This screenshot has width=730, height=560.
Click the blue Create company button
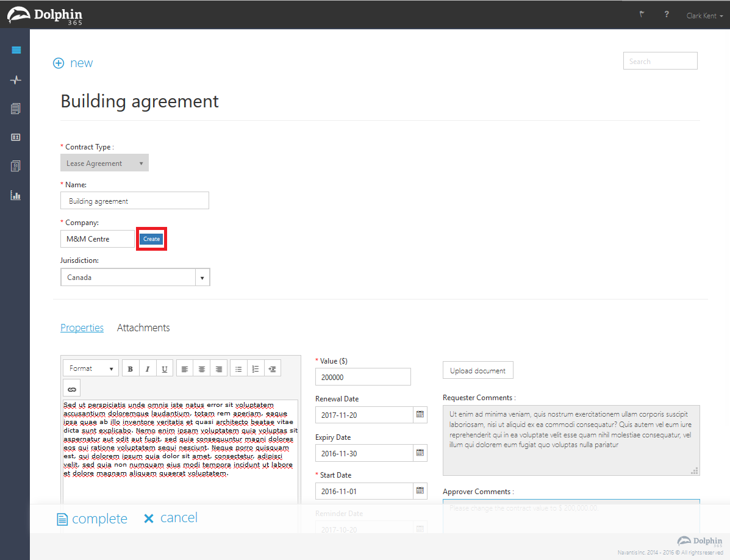pos(151,239)
